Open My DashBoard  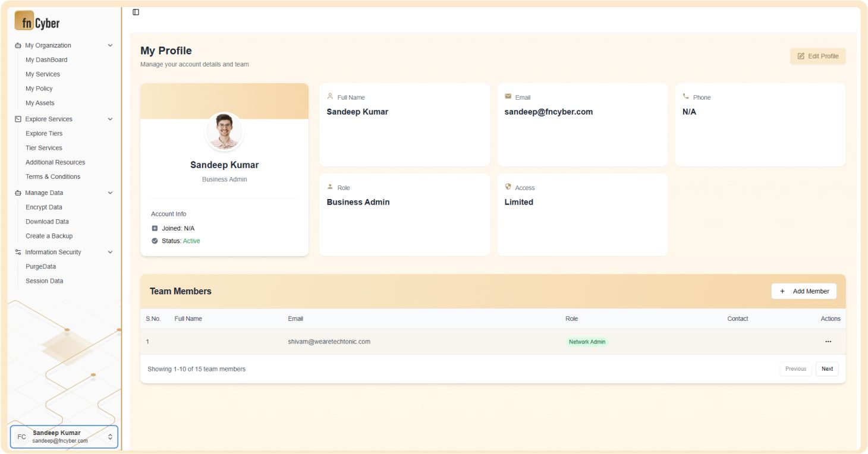click(x=46, y=60)
